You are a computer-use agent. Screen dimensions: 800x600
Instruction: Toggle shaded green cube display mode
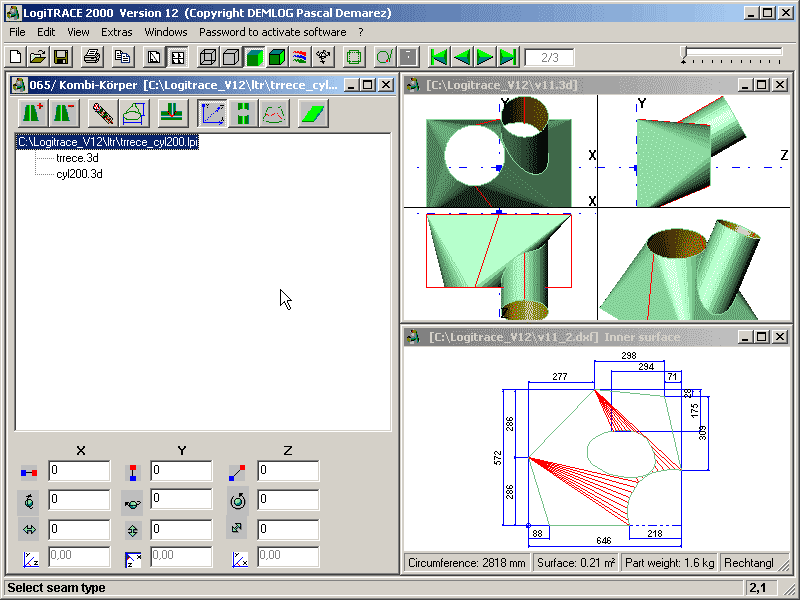click(x=254, y=57)
